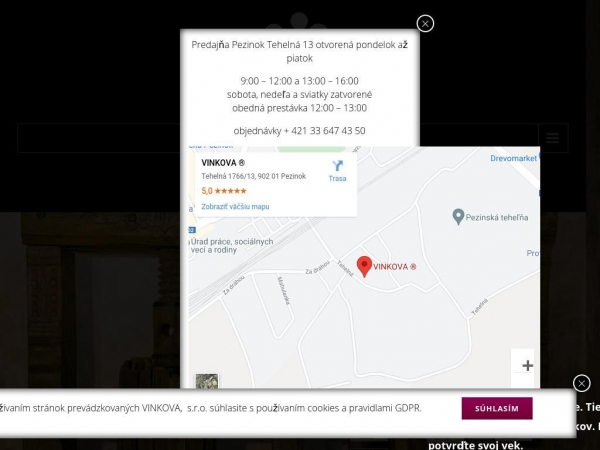Click the 'potvrďte svoj vek.' text
Image resolution: width=600 pixels, height=450 pixels.
pos(475,445)
